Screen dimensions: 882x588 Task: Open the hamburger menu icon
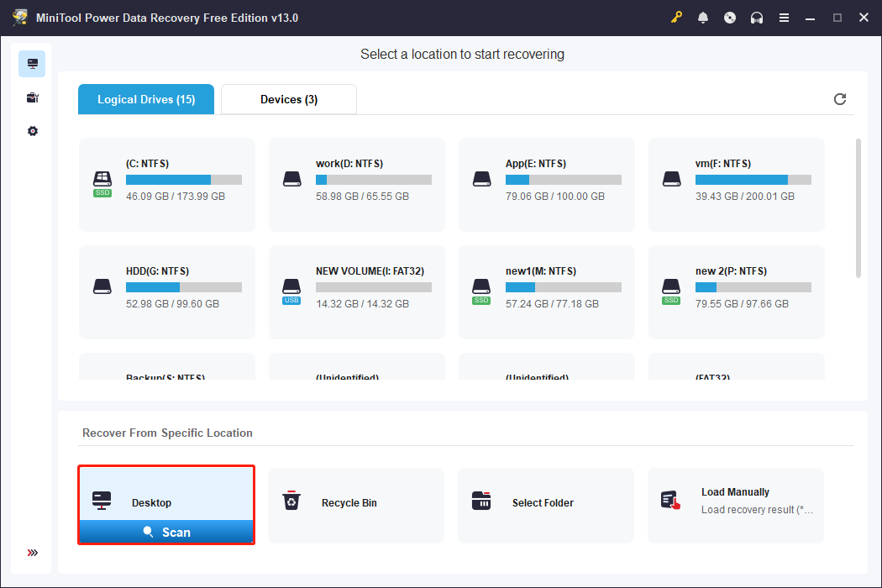[x=784, y=18]
